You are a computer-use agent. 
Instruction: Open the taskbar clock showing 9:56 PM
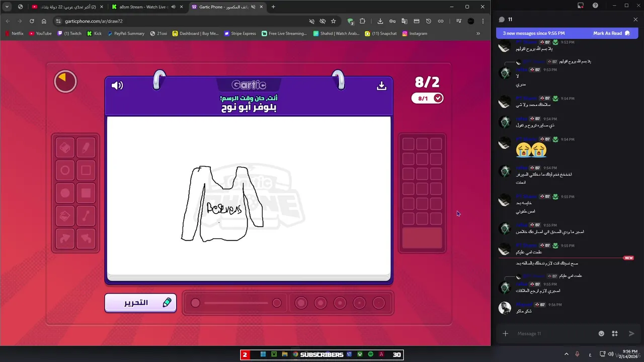click(x=630, y=354)
